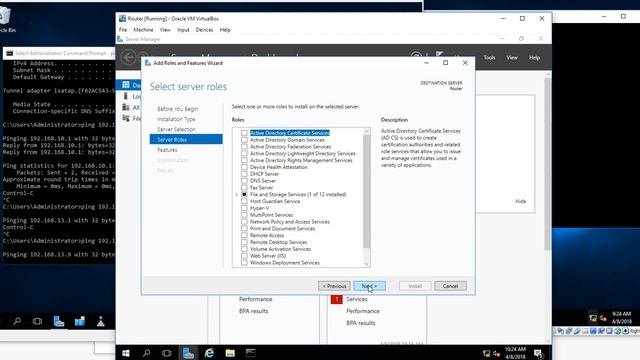Open VirtualBox File menu
The width and height of the screenshot is (640, 360).
123,30
